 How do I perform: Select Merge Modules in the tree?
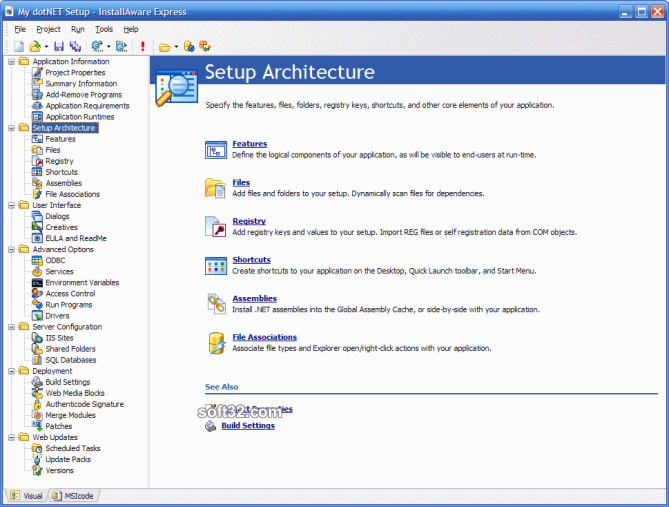point(70,415)
